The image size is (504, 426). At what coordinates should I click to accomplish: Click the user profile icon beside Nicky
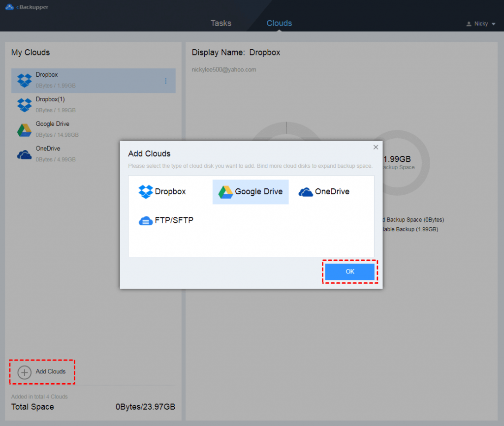pyautogui.click(x=469, y=24)
